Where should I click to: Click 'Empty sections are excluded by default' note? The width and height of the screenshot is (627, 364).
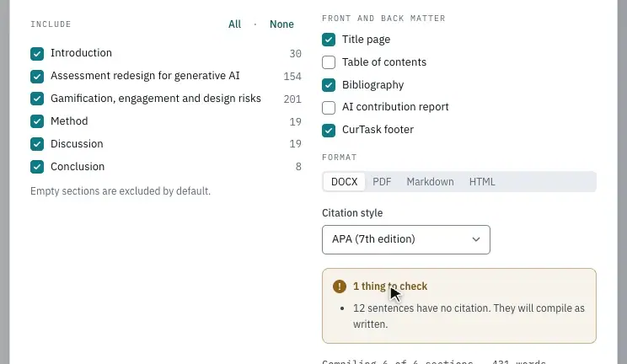(121, 191)
